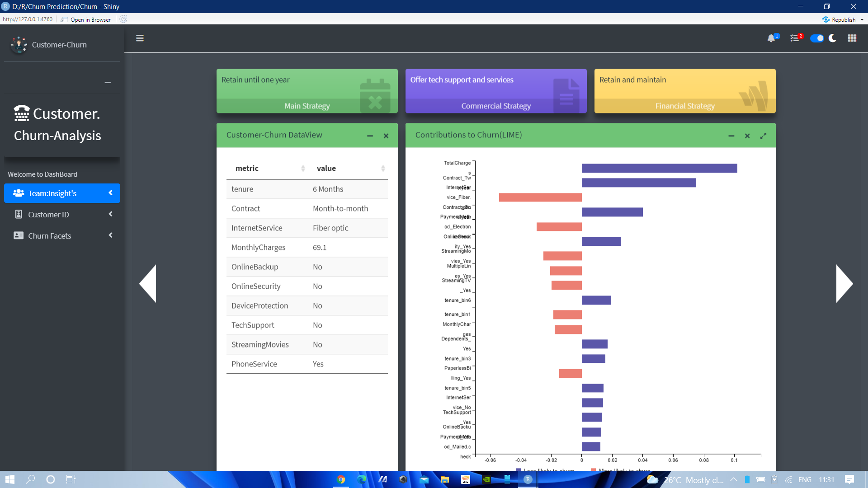Go to next carousel slide arrow
The image size is (868, 488).
(844, 283)
